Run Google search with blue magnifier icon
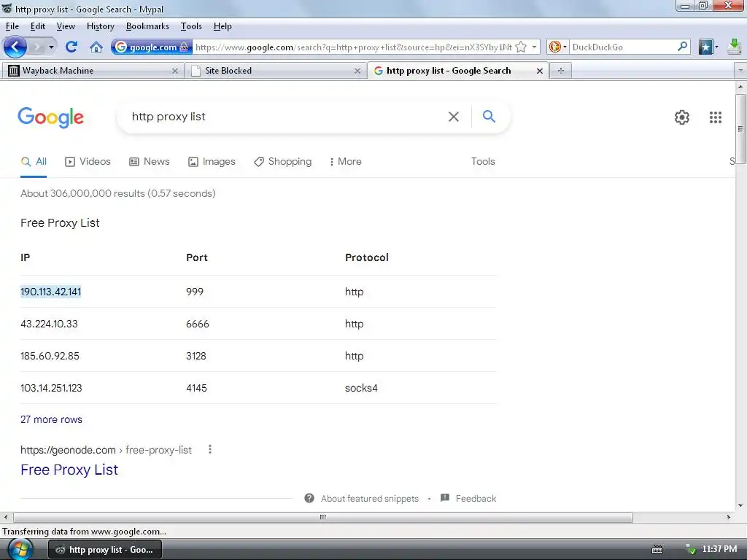 (489, 116)
